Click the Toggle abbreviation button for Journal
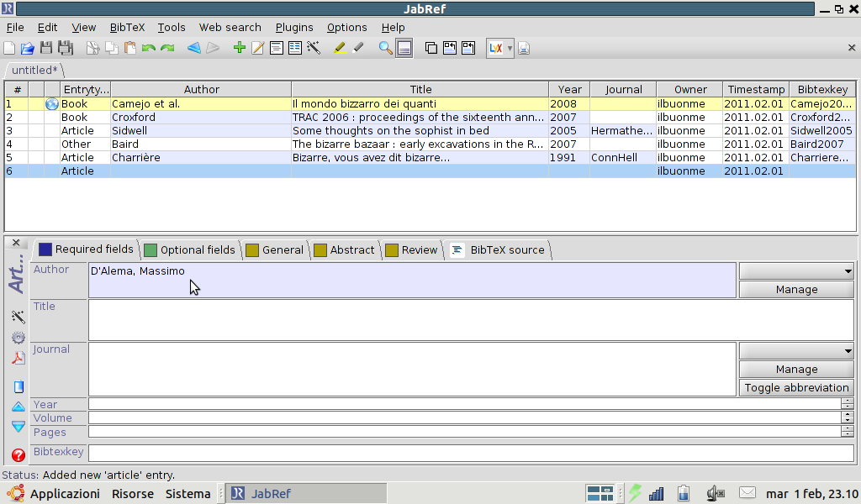The height and width of the screenshot is (504, 861). coord(796,388)
